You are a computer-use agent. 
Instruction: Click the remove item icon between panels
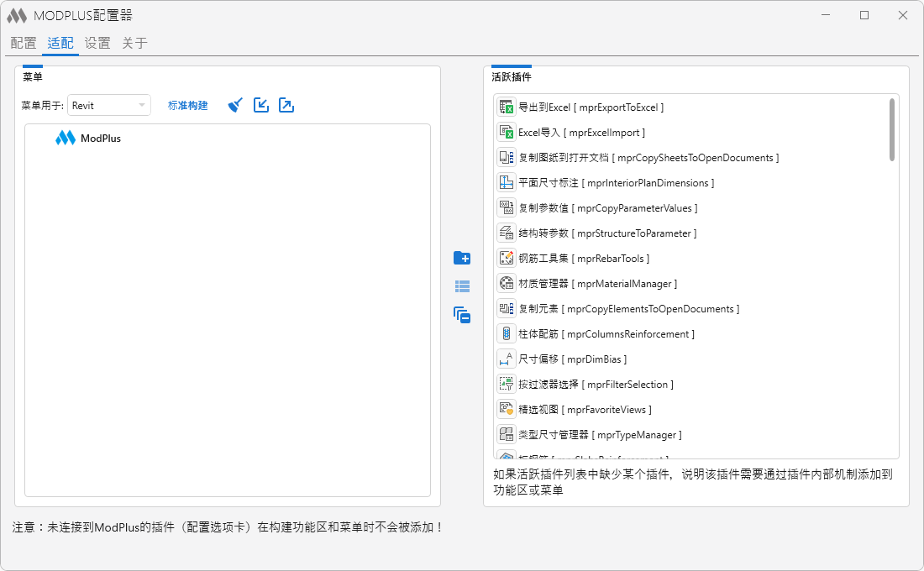pos(462,315)
